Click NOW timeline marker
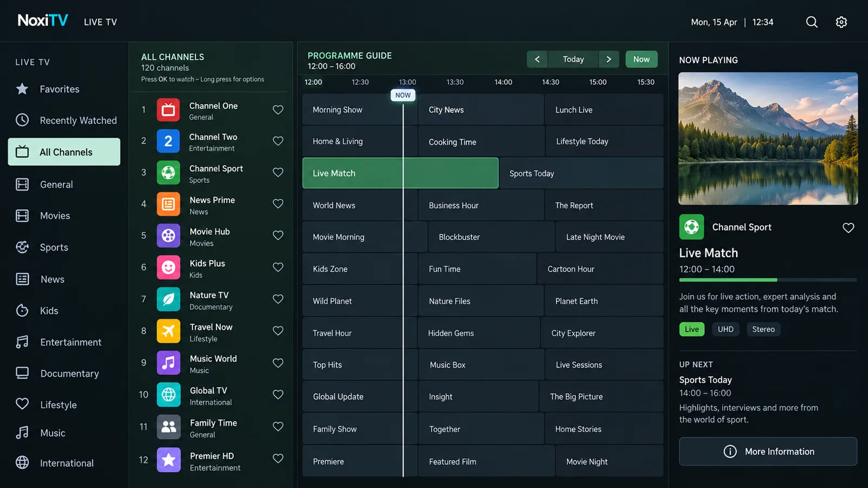The width and height of the screenshot is (868, 488). click(x=403, y=95)
